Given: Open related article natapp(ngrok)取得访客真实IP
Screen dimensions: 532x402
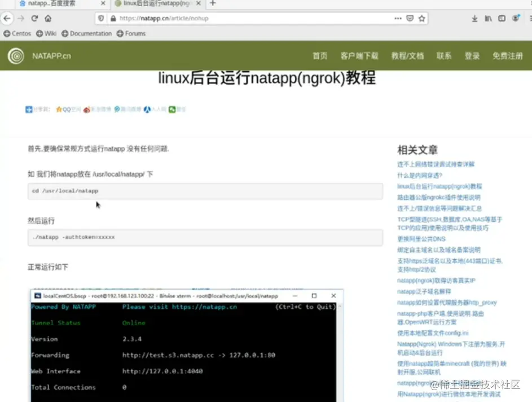Looking at the screenshot, I should tap(436, 281).
